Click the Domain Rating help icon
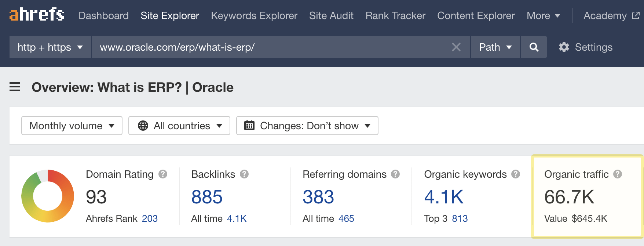 point(163,174)
